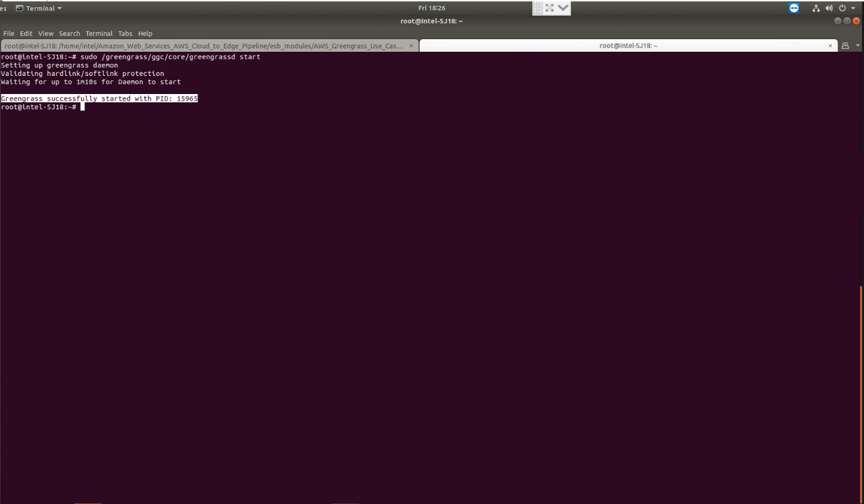Click the 'sudo /greengrass/ggc/core/greengrassd start' command line

pyautogui.click(x=131, y=57)
